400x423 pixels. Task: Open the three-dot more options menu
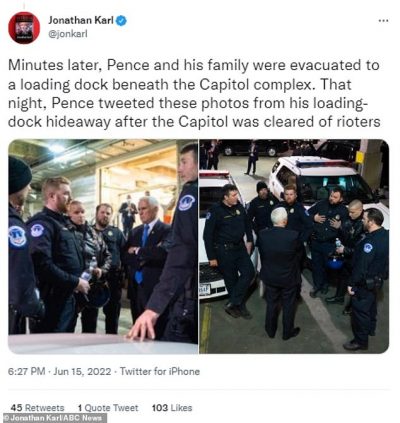383,21
